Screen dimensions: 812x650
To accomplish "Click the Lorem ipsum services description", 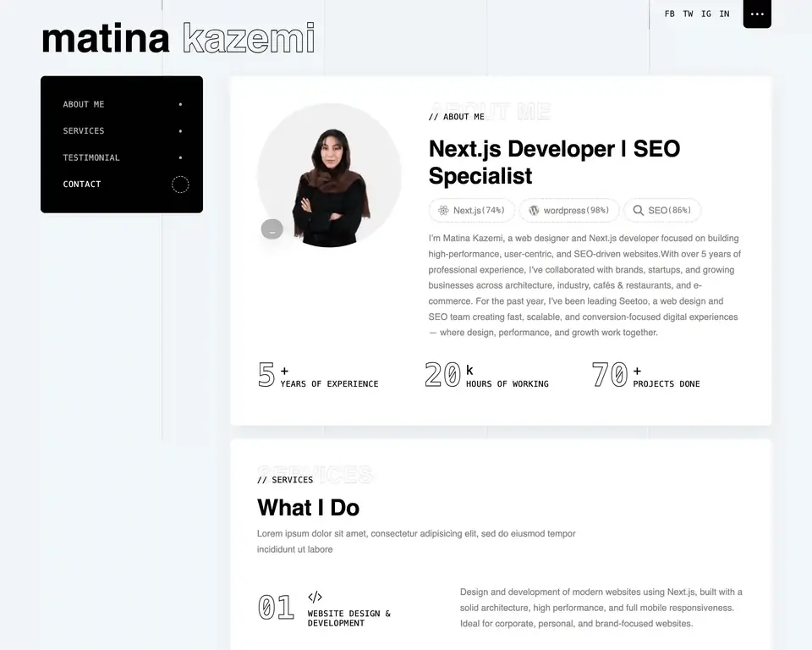I will click(416, 541).
